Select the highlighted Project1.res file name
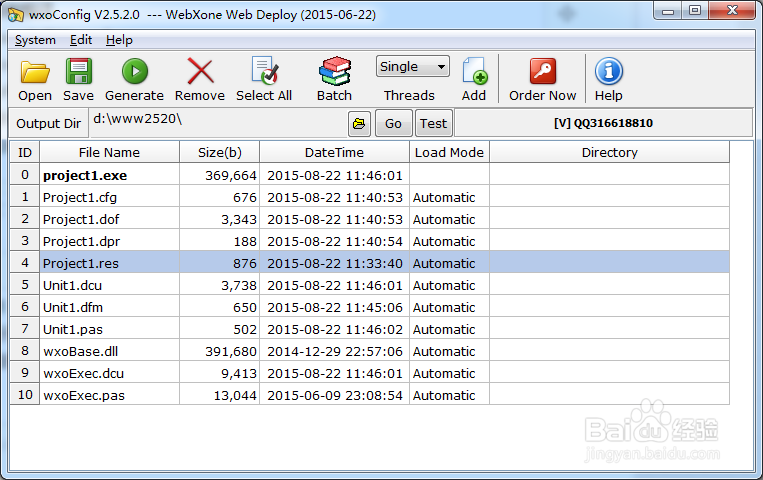This screenshot has width=763, height=480. pyautogui.click(x=81, y=263)
